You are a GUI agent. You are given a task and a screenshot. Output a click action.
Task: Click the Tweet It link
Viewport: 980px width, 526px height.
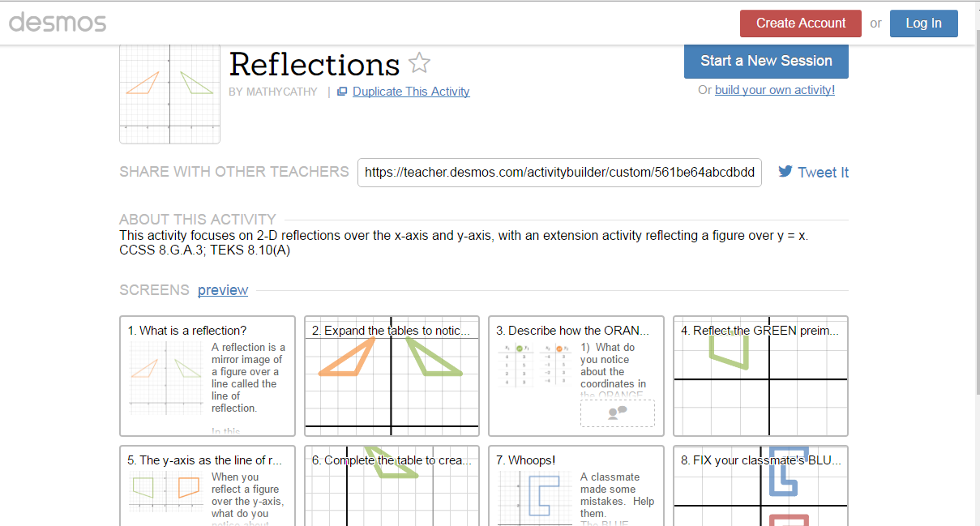823,172
